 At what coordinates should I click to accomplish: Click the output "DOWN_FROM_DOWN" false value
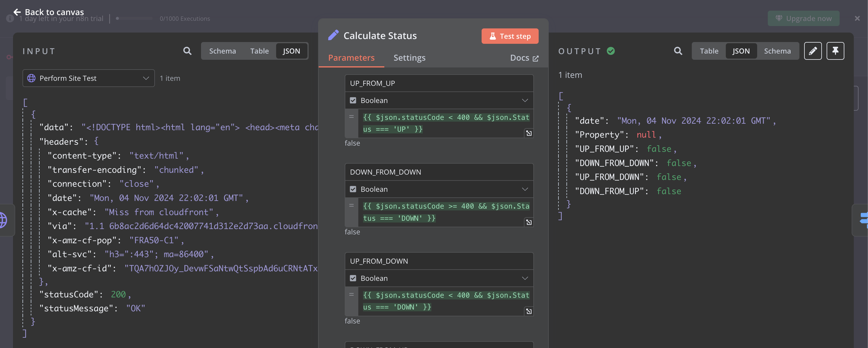tap(679, 163)
